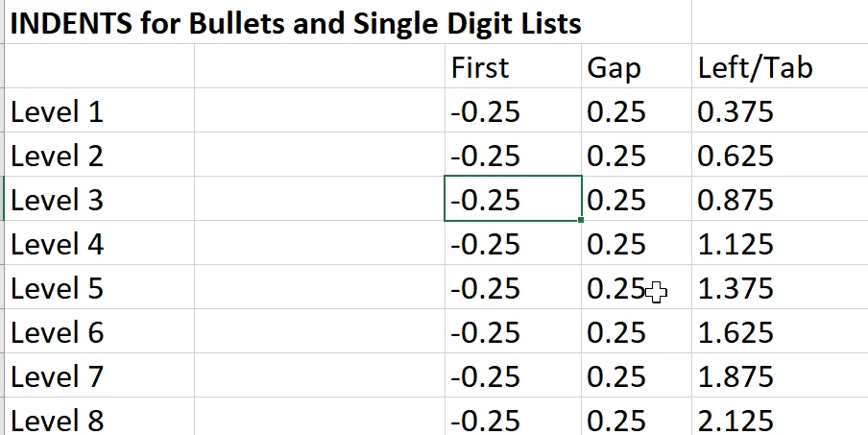Click Level 3 Left/Tab value 0.875
868x435 pixels.
click(780, 199)
